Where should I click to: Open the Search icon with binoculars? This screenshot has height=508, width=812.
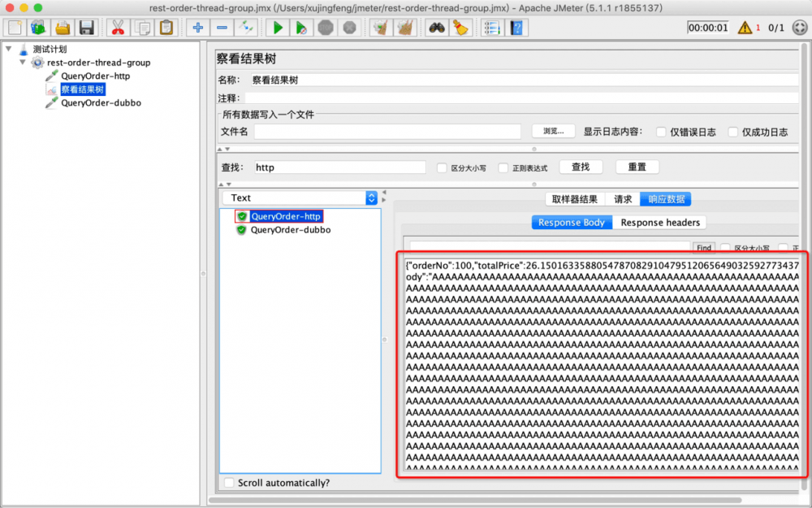[x=435, y=27]
